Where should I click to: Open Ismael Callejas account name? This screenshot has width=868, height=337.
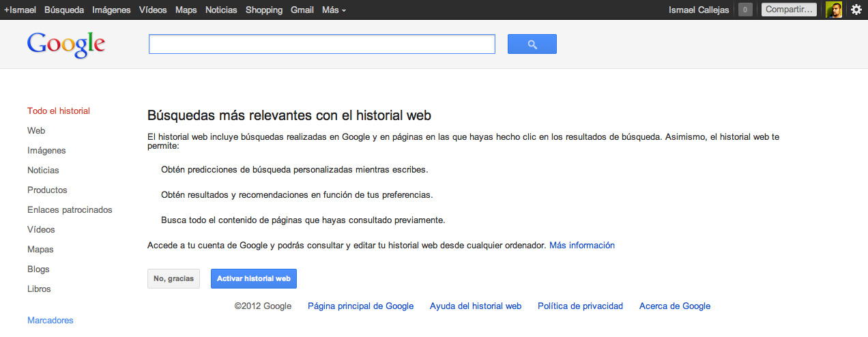(699, 10)
